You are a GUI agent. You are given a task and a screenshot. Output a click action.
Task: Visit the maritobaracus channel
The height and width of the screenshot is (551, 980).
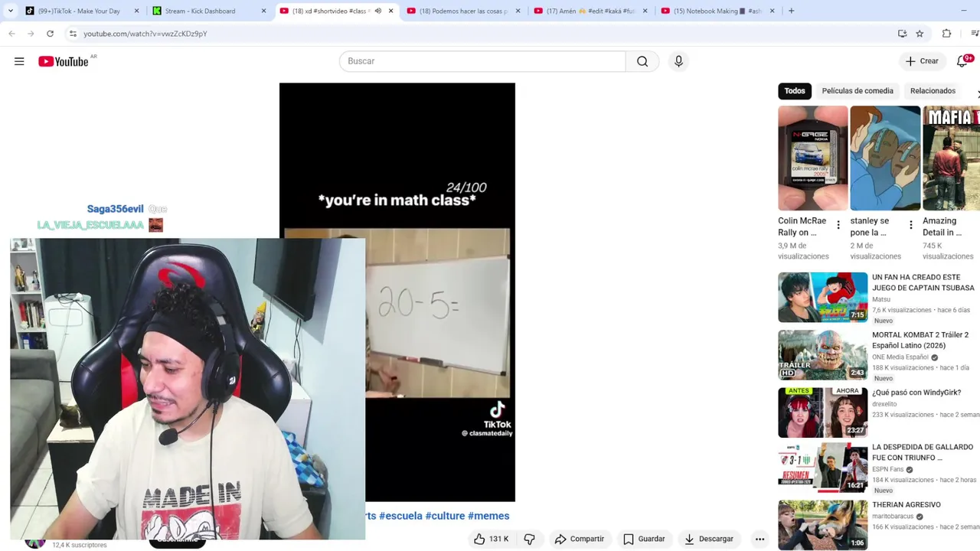pos(893,517)
